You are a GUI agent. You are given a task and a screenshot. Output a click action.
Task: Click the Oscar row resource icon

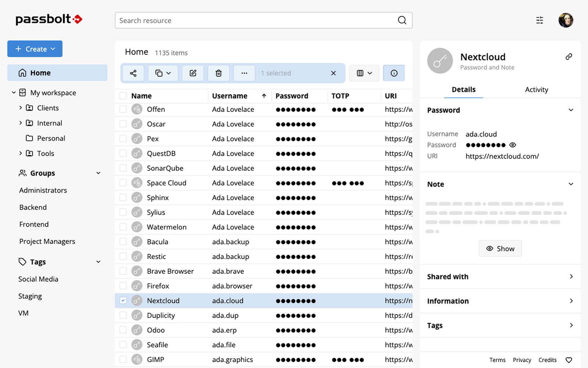137,124
